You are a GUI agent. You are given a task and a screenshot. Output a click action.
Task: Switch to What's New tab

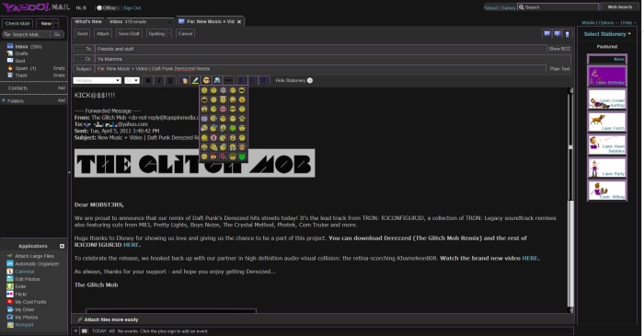(88, 21)
